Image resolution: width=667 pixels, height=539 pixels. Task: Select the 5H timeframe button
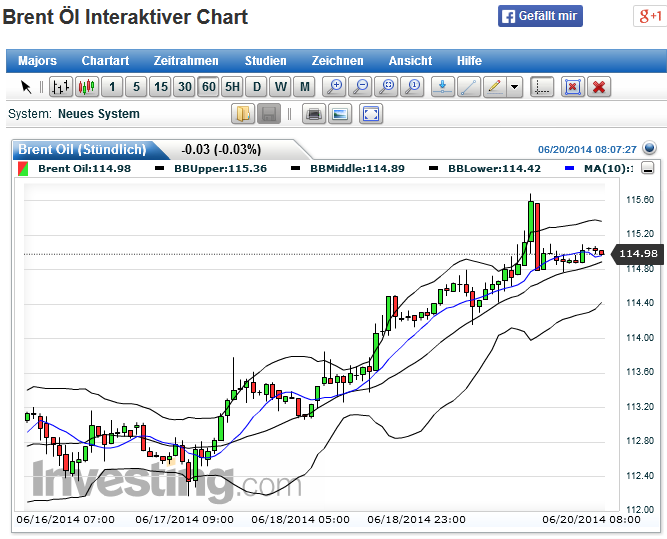click(x=232, y=87)
